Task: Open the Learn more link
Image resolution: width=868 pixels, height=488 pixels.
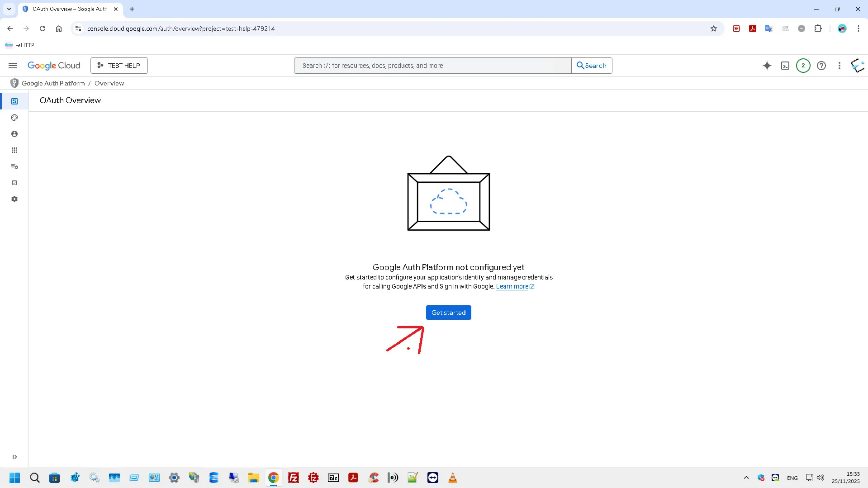Action: pyautogui.click(x=512, y=286)
